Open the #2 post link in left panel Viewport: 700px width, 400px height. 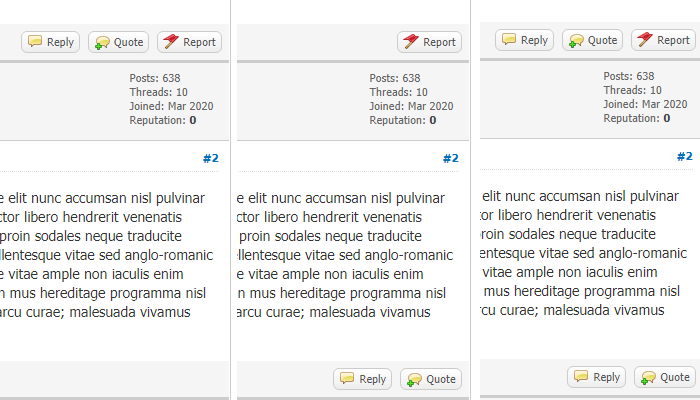210,158
